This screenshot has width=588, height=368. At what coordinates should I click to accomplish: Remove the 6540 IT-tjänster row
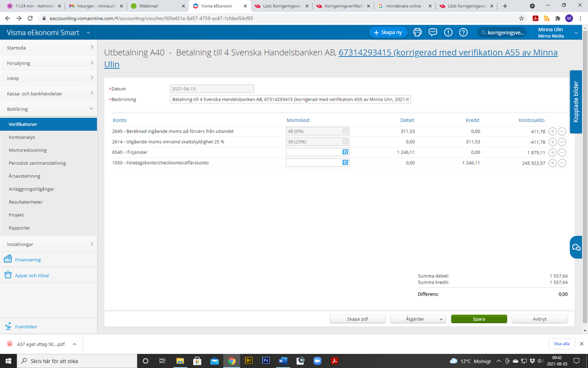click(x=561, y=153)
